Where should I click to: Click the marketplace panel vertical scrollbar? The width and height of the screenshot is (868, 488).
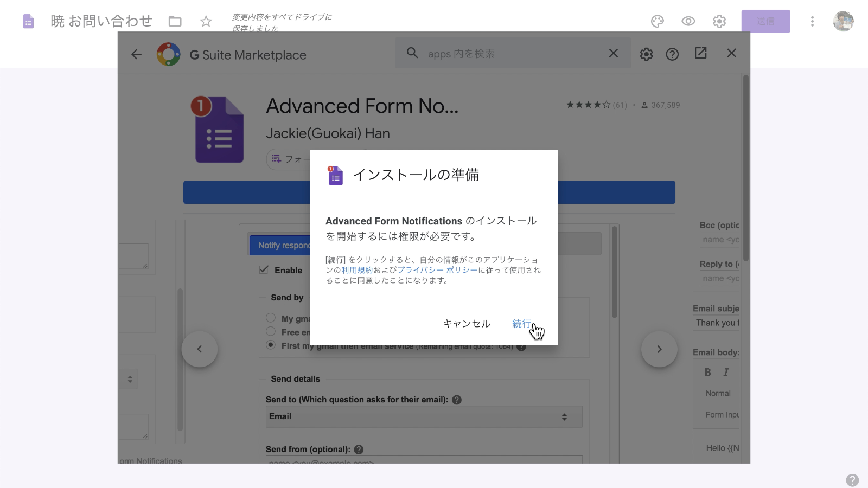pyautogui.click(x=746, y=168)
